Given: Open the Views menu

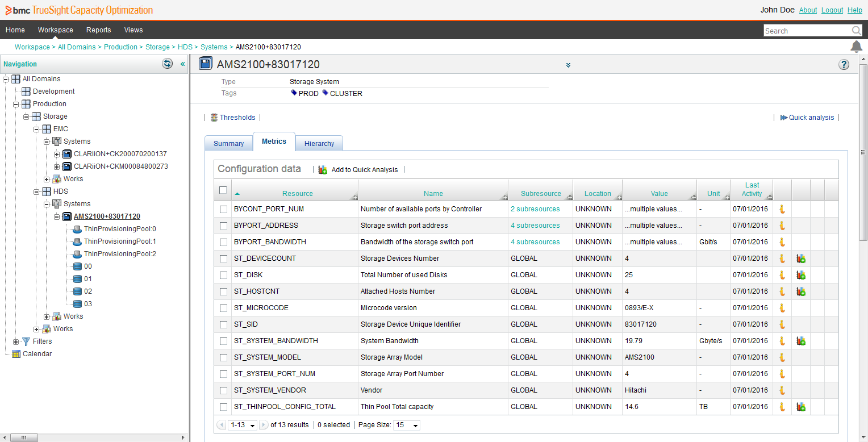Looking at the screenshot, I should 133,30.
